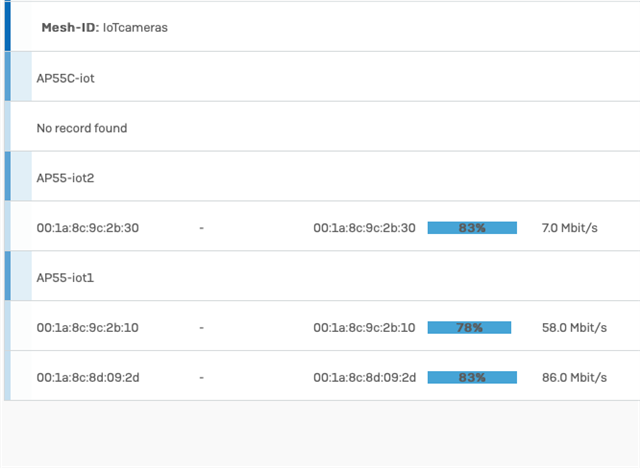640x468 pixels.
Task: Click 78% signal bar for 00:1a:8c:9c:2b:10
Action: (470, 328)
